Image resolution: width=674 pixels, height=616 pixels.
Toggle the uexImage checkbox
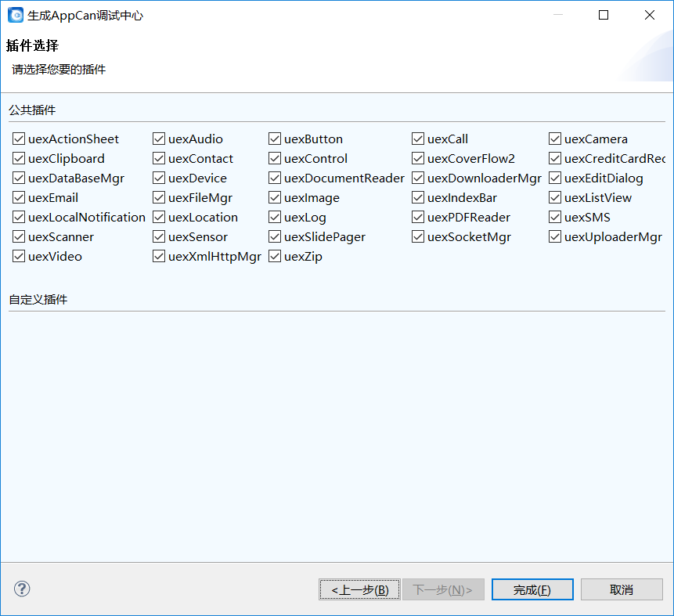coord(275,197)
